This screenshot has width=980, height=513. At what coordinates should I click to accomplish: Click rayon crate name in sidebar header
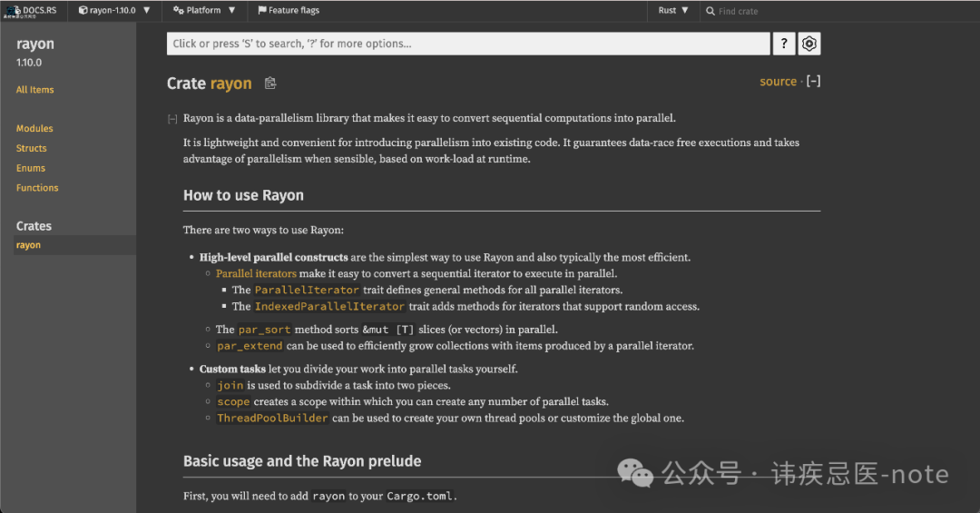click(35, 44)
